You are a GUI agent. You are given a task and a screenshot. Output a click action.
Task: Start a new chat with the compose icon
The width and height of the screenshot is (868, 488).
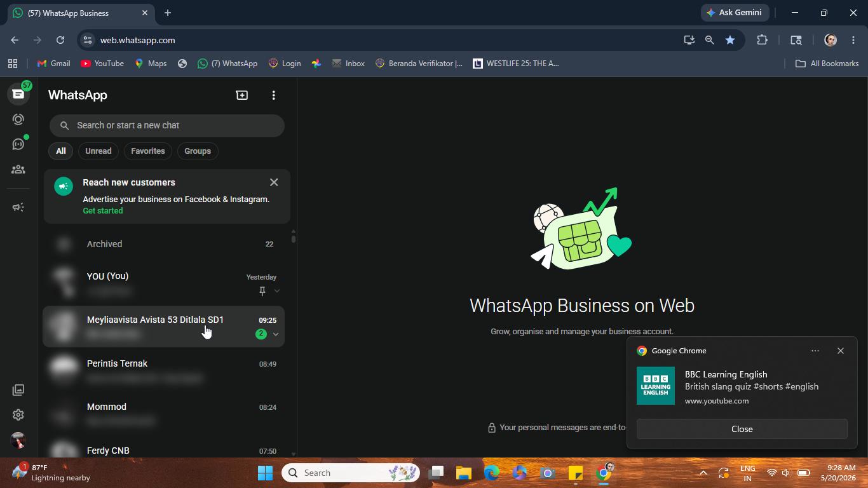pyautogui.click(x=241, y=95)
